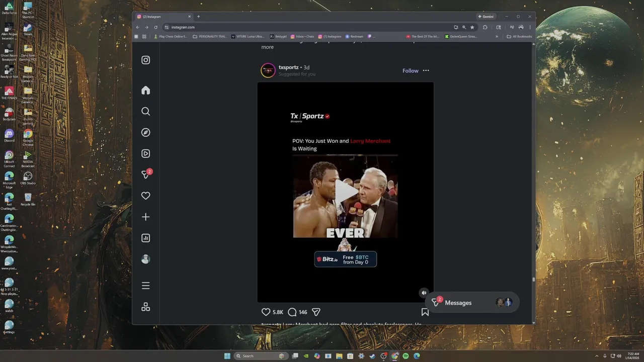The height and width of the screenshot is (362, 644).
Task: Open the apps grid icon in bookmarks bar
Action: (x=144, y=36)
